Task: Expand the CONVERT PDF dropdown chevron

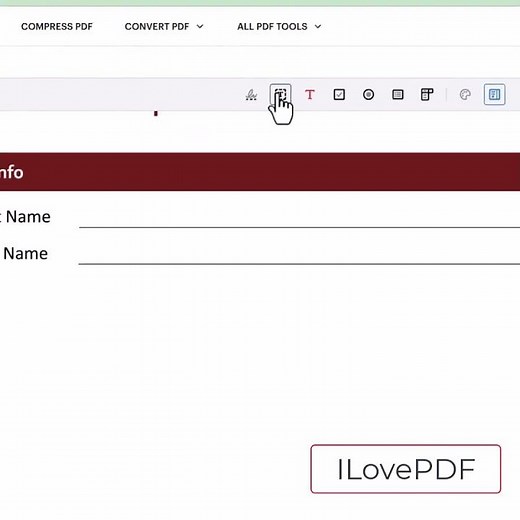Action: 200,27
